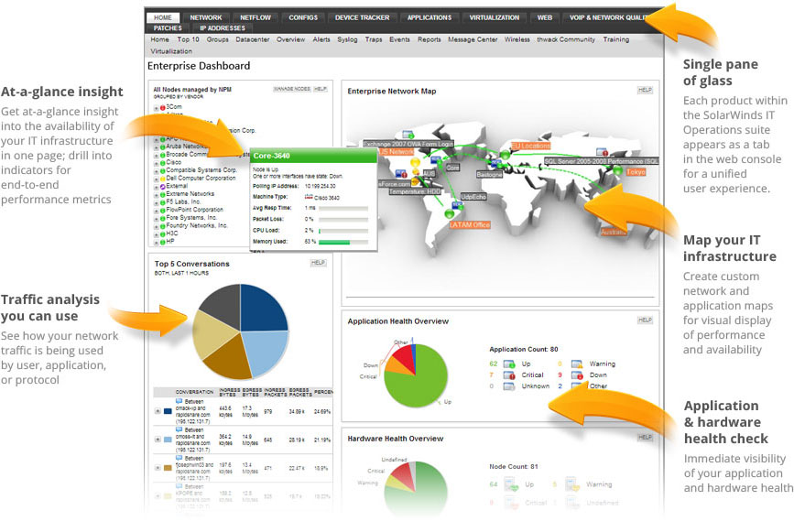This screenshot has height=532, width=794.
Task: Click the dark blue dmack-xp color swatch
Action: (168, 411)
